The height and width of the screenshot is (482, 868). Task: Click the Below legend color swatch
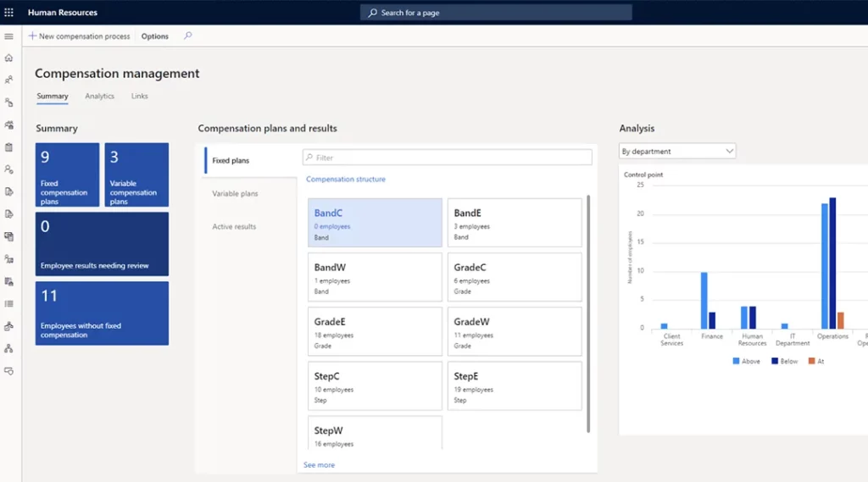(x=775, y=361)
